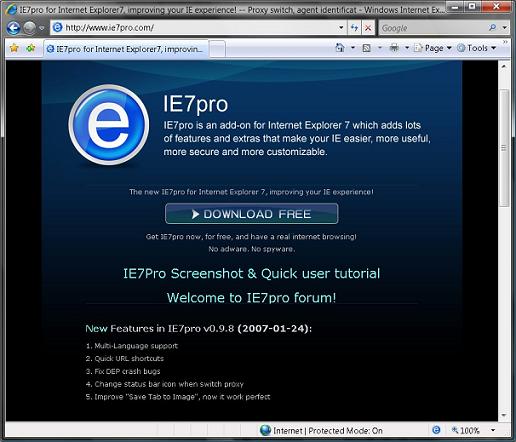
Task: Click the Forward navigation arrow button
Action: pyautogui.click(x=30, y=28)
